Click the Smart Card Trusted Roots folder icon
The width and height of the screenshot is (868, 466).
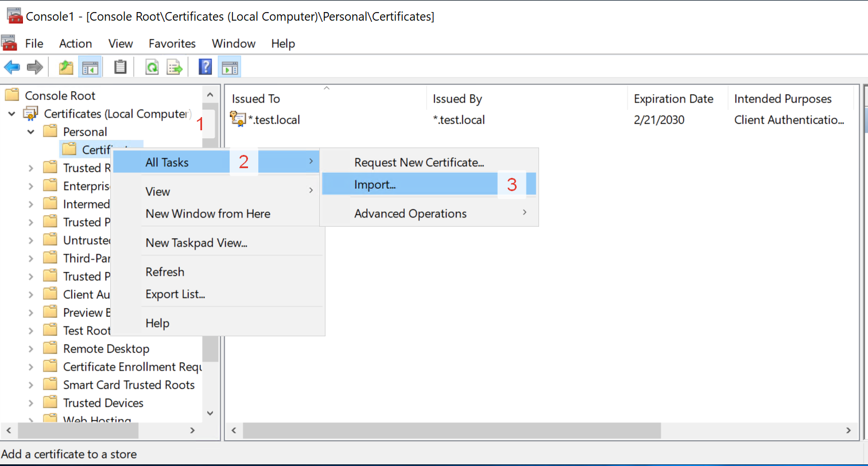(x=51, y=385)
